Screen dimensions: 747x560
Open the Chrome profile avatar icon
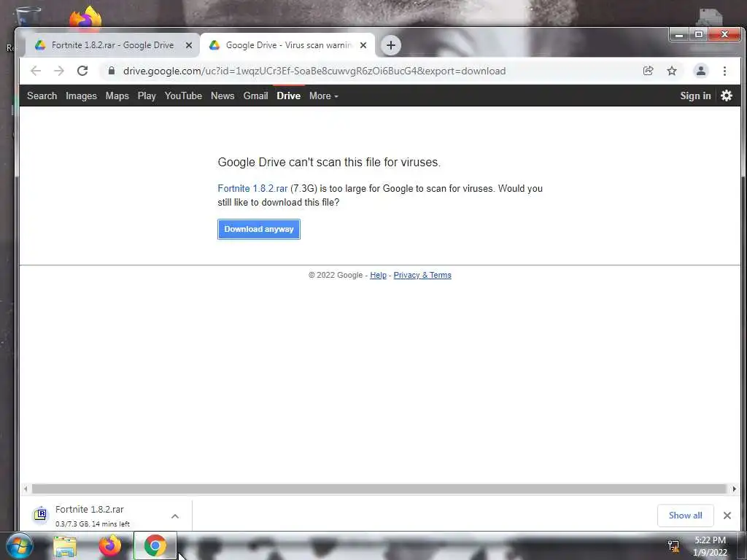point(701,71)
